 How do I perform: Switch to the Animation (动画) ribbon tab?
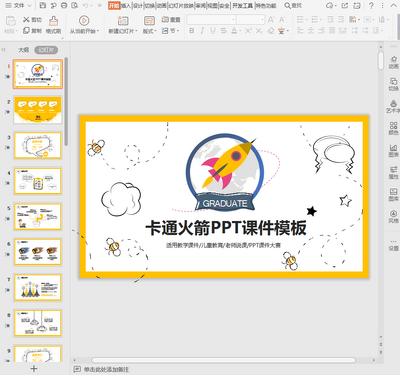pos(161,6)
